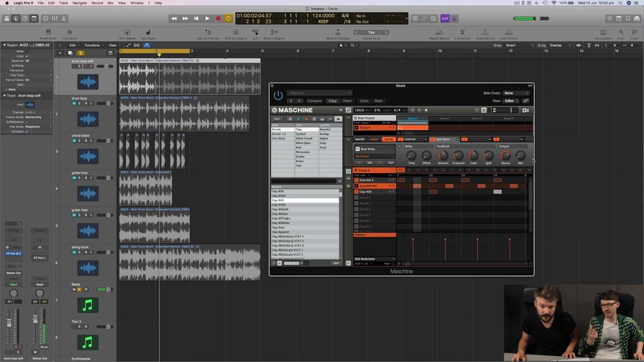Open the Drag Overlap dropdown
644x362 pixels.
tap(559, 45)
